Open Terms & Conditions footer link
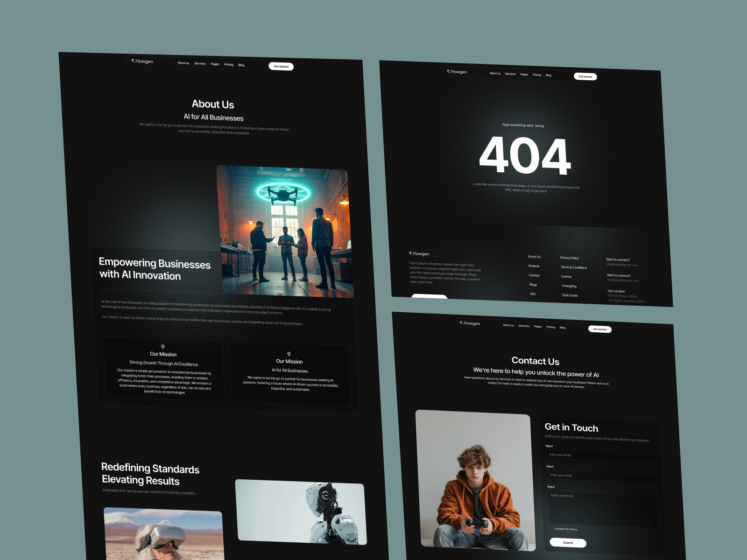The height and width of the screenshot is (560, 747). pos(574,267)
